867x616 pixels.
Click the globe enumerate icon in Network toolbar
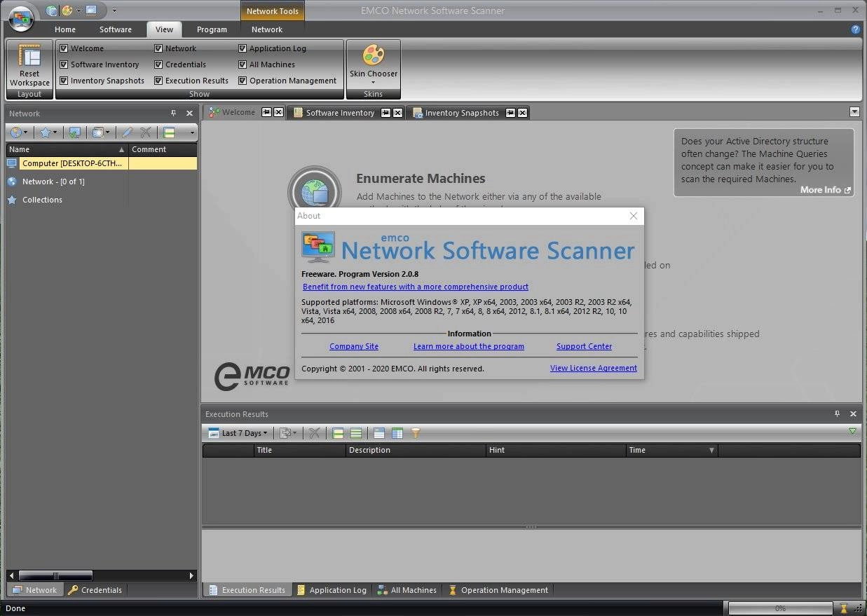(16, 132)
